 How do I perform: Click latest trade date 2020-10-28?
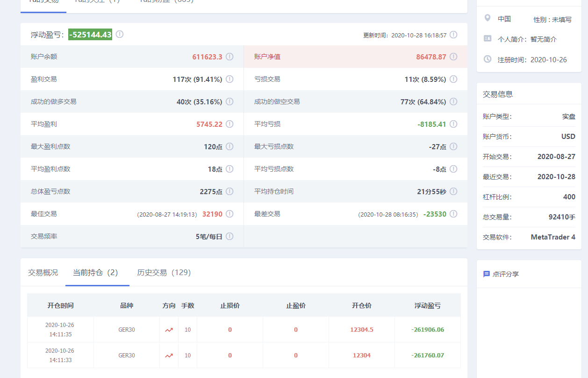556,177
